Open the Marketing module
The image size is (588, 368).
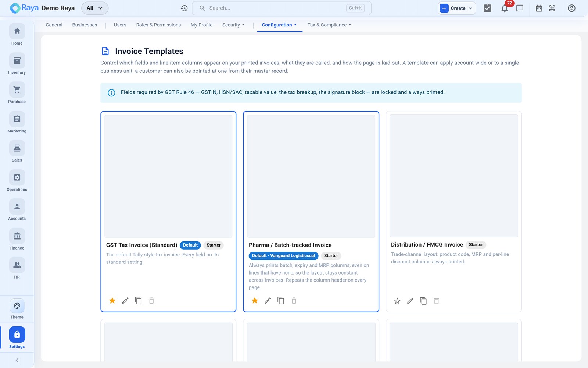coord(17,123)
